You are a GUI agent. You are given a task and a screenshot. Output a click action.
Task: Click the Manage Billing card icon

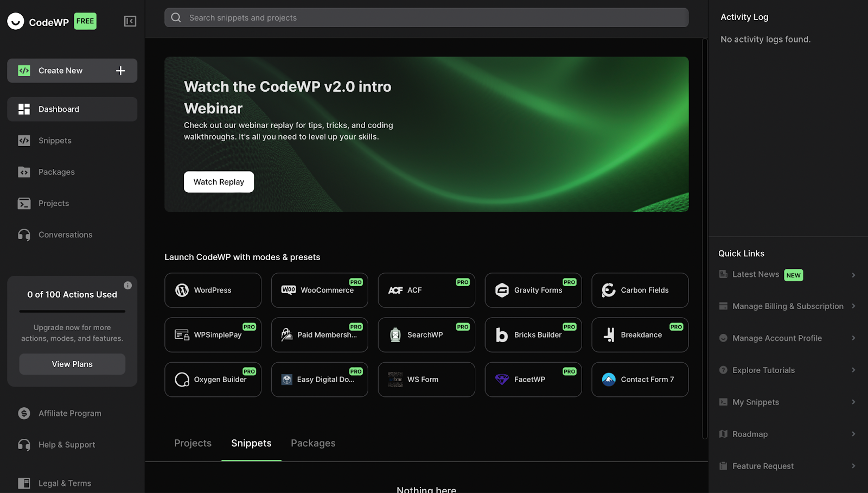tap(723, 306)
